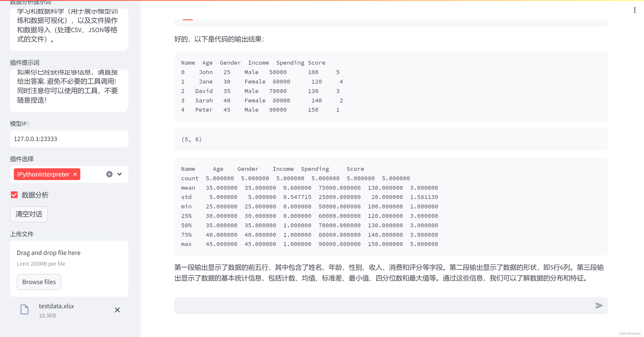
Task: Remove uploaded testdata.xlsx file
Action: (117, 310)
